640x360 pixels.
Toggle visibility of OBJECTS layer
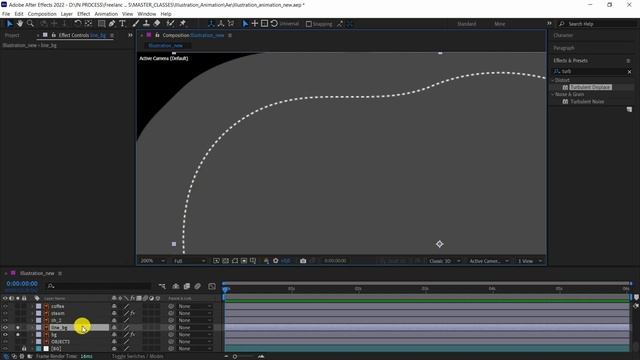click(x=5, y=342)
